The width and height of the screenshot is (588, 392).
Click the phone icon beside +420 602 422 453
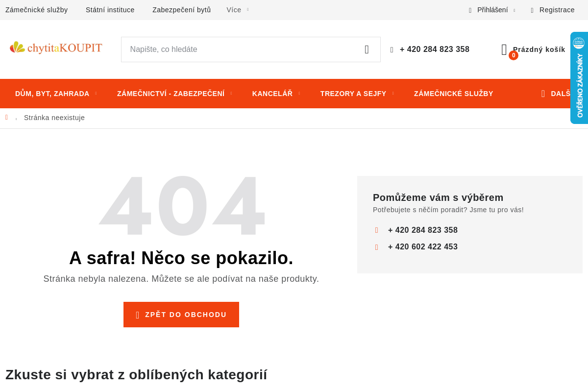[376, 247]
